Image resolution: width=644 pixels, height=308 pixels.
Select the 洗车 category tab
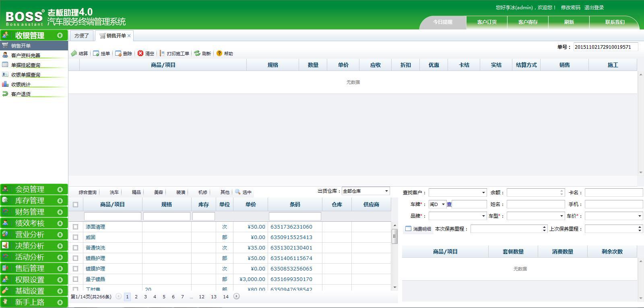coord(114,192)
